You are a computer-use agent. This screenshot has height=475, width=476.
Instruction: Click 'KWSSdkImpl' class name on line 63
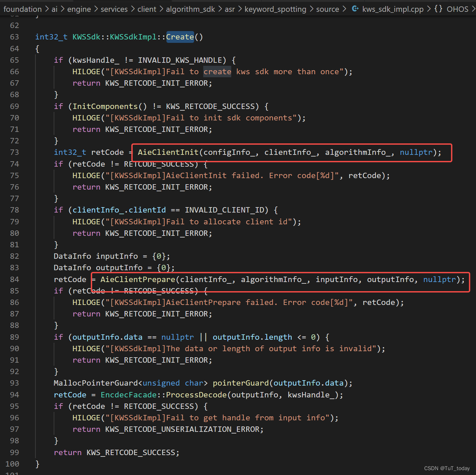133,37
